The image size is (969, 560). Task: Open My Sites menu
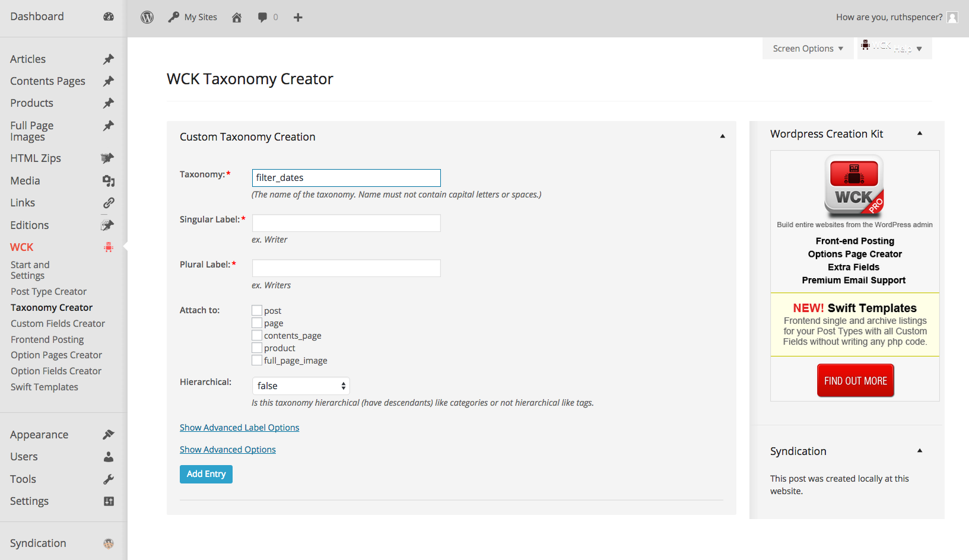point(201,17)
